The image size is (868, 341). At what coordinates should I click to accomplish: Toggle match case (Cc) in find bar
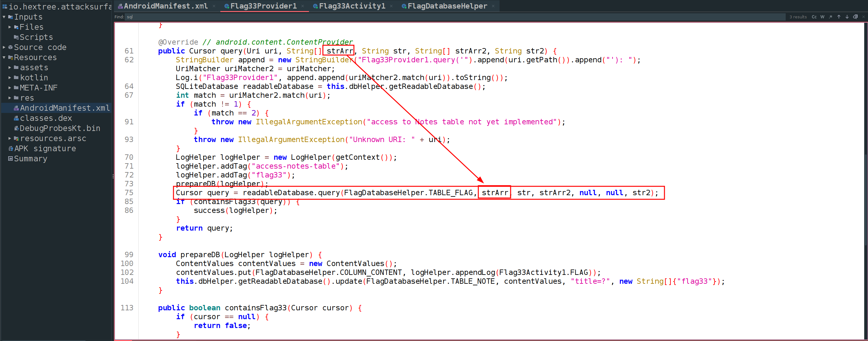tap(814, 17)
